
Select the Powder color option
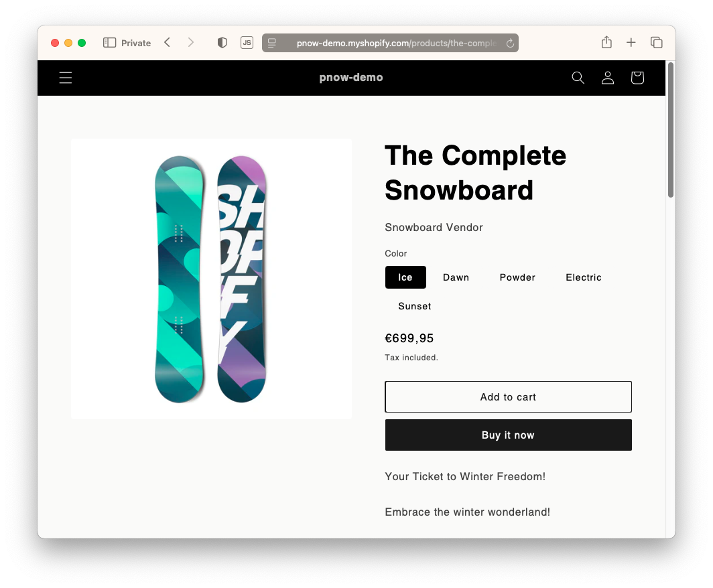pyautogui.click(x=517, y=277)
